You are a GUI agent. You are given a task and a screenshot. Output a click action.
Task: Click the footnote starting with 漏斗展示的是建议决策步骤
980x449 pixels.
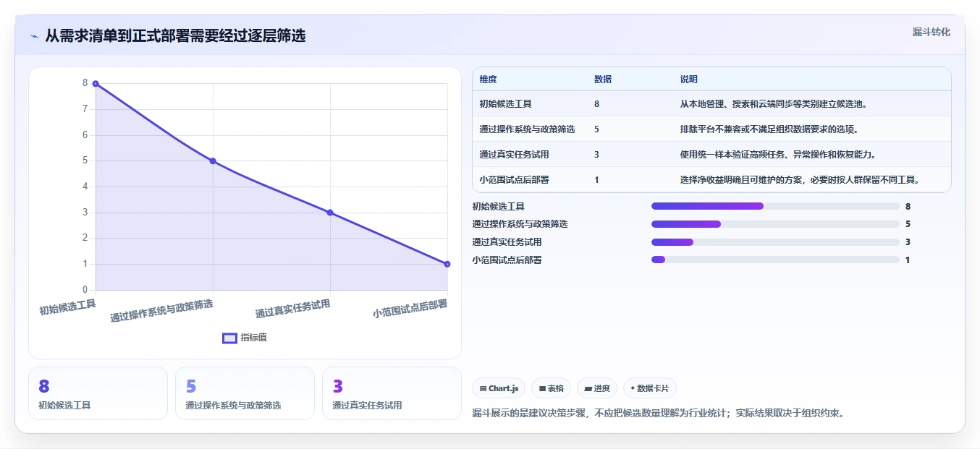[x=658, y=414]
